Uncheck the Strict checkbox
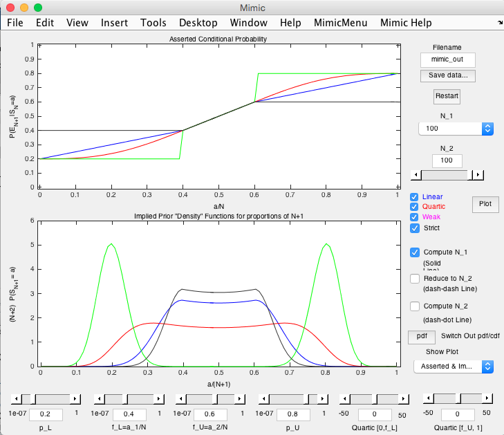The width and height of the screenshot is (504, 435). 414,228
